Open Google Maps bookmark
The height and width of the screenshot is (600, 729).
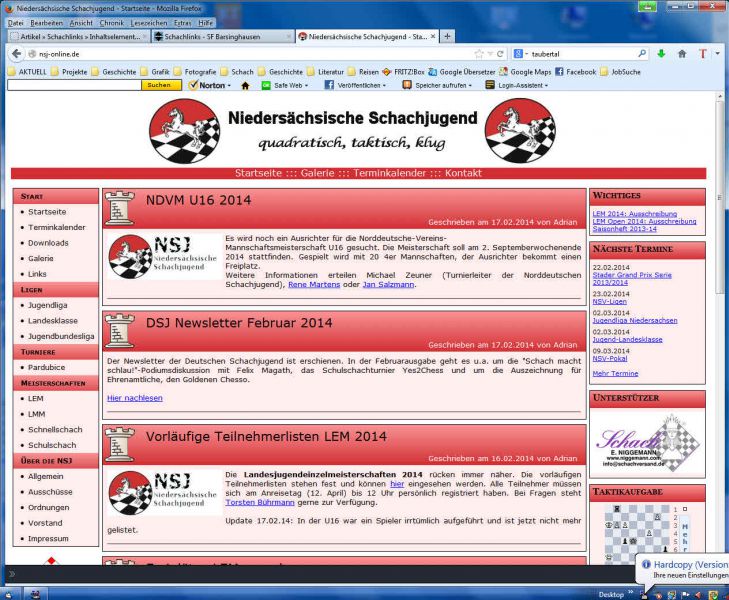tap(525, 72)
